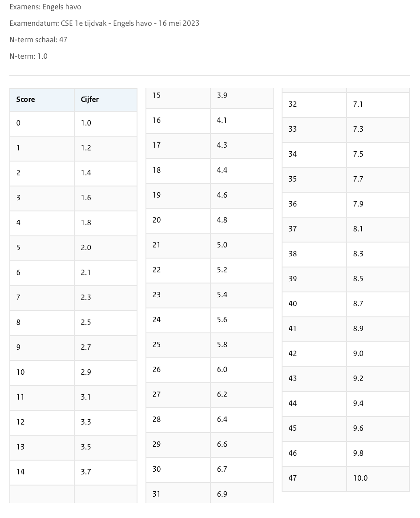This screenshot has height=518, width=420.
Task: Select the score 14 cell
Action: click(20, 472)
